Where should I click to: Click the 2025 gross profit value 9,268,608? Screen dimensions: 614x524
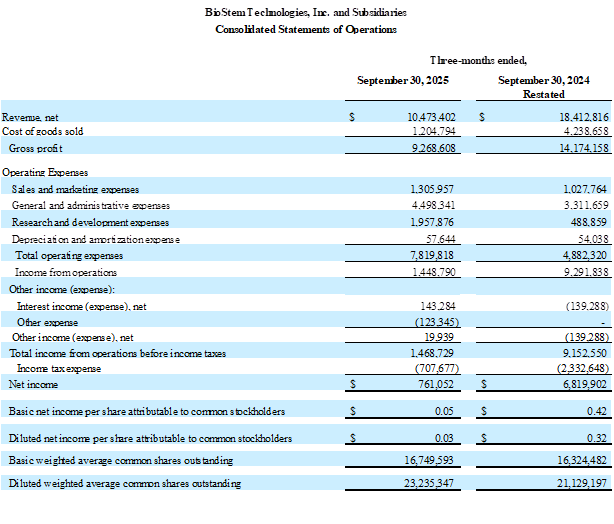tap(433, 147)
